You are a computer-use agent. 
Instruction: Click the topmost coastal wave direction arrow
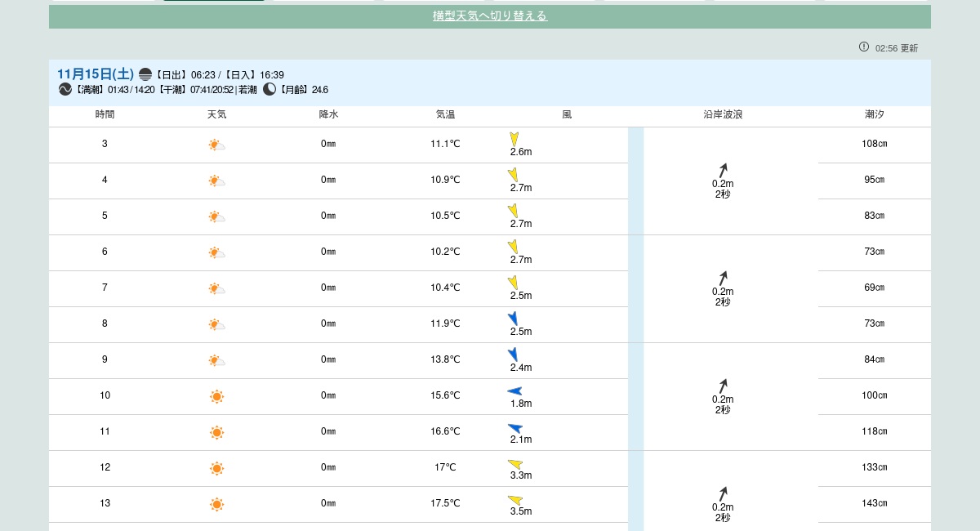(723, 170)
